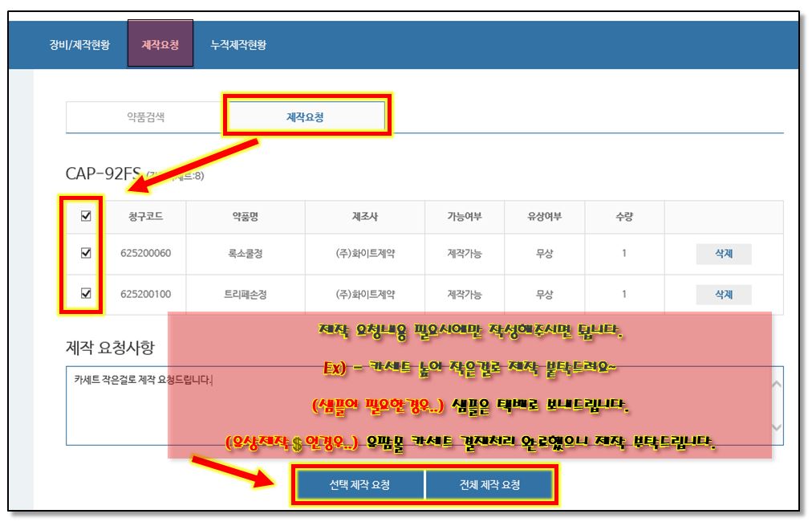Switch to the 누적제작현황 tab

(238, 44)
